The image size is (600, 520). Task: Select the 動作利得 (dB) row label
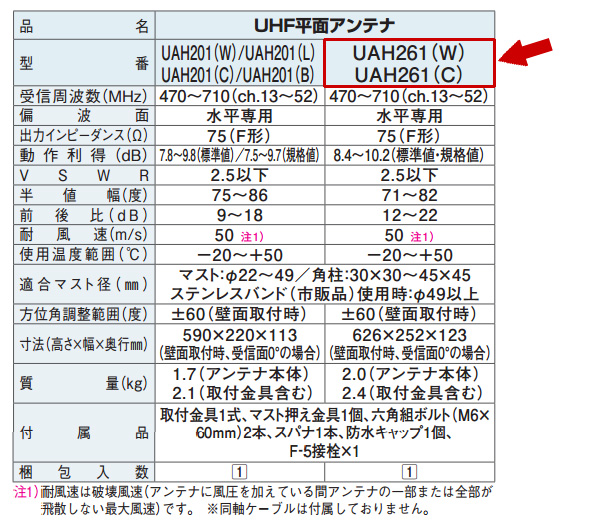[84, 155]
